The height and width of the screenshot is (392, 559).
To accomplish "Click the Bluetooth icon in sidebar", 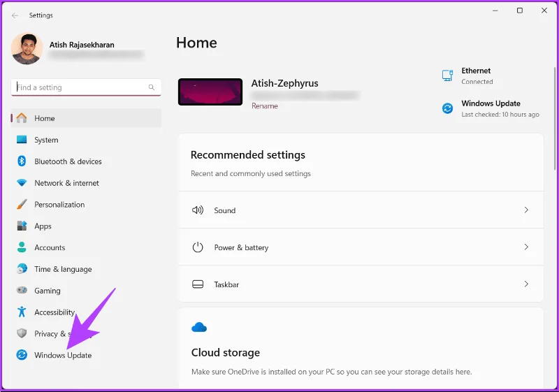I will coord(22,161).
